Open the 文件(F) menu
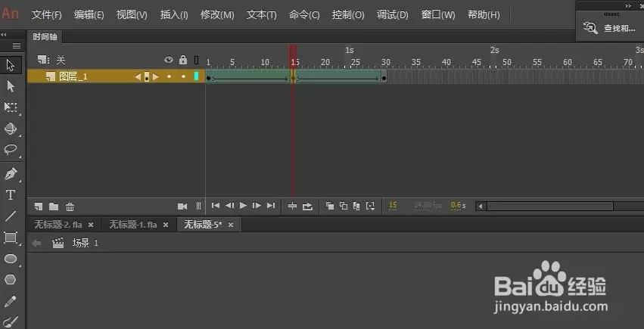Screen dimensions: 644x329 (47, 15)
